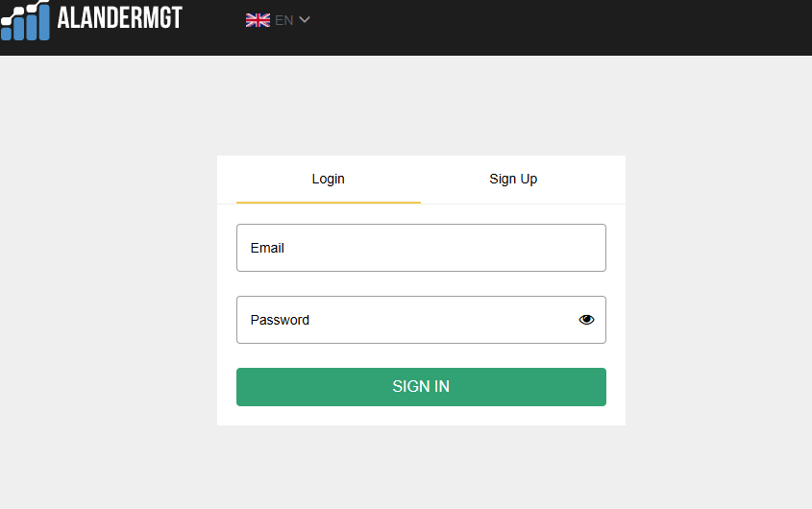
Task: Focus the Password input field
Action: click(404, 320)
